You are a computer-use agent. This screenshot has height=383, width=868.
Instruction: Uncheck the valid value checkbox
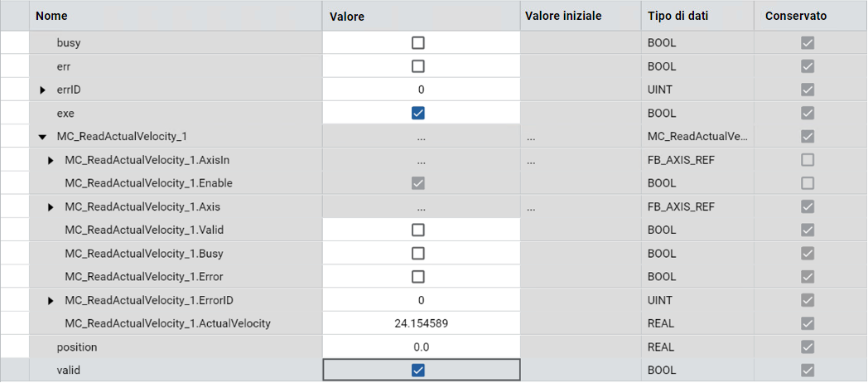418,370
